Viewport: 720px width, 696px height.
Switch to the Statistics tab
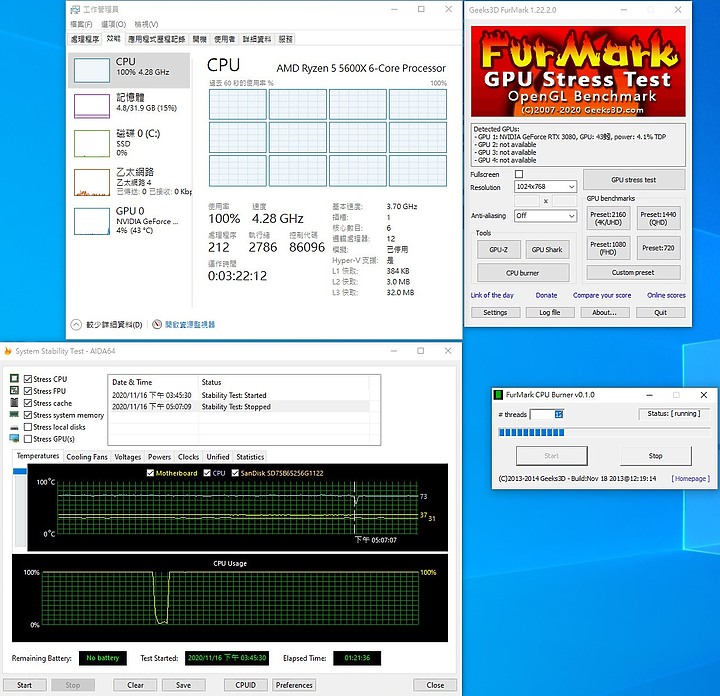click(x=250, y=457)
